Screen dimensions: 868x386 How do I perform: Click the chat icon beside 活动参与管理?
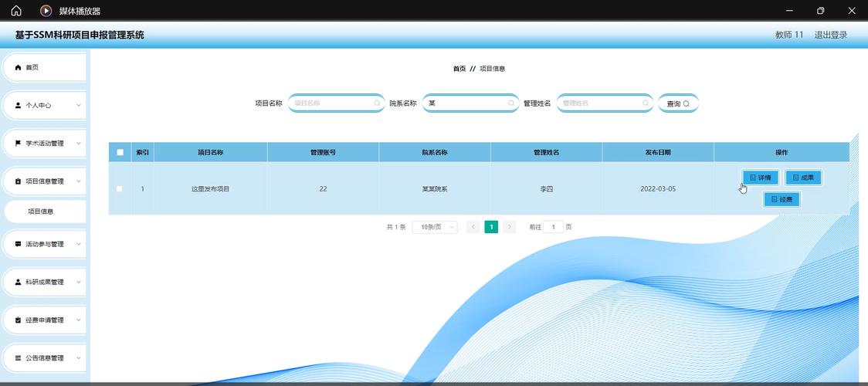tap(18, 244)
